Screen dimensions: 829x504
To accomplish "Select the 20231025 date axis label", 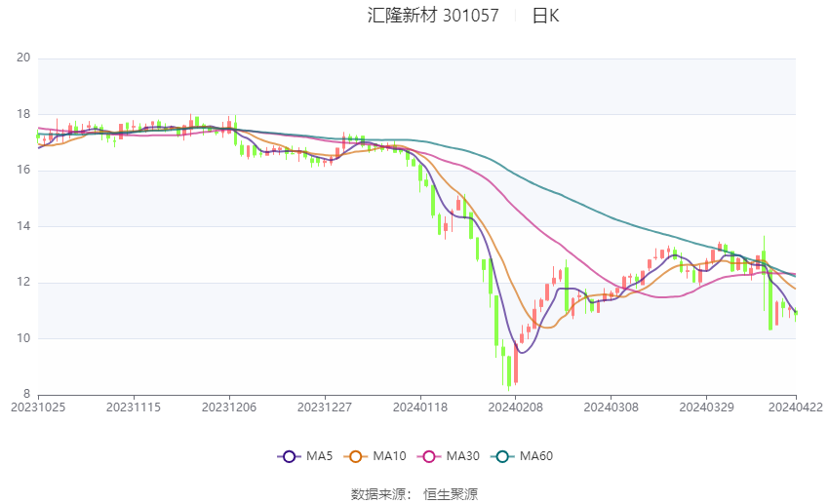I will click(38, 407).
